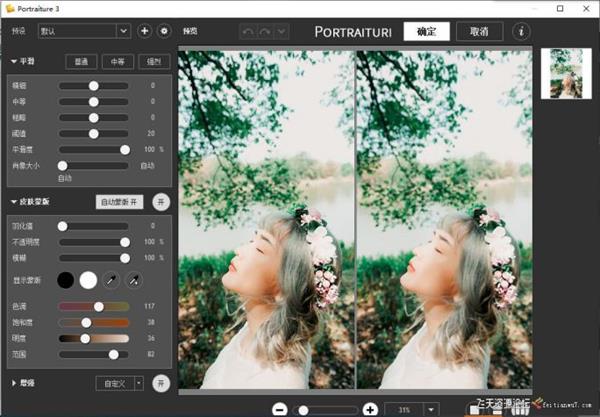Select the 中等 smoothing preset
This screenshot has width=600, height=417.
coord(119,61)
